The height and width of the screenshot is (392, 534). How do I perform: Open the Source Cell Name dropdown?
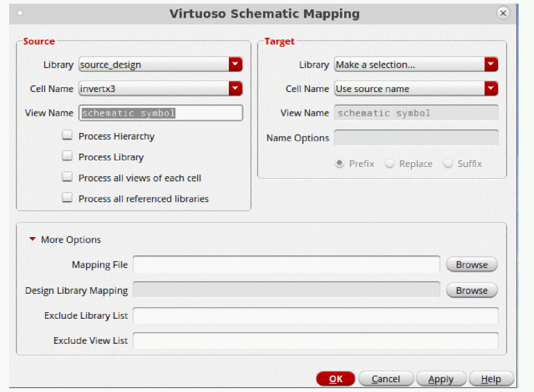(236, 88)
